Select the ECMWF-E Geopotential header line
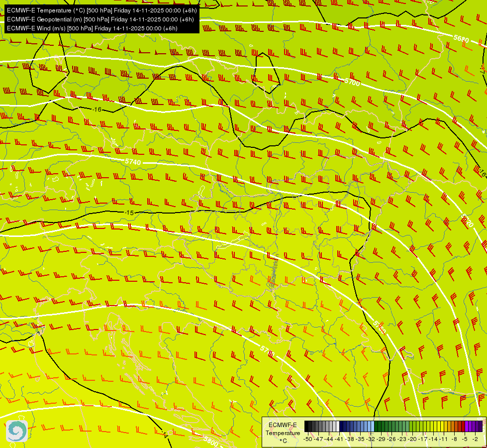This screenshot has width=487, height=448. coord(100,19)
